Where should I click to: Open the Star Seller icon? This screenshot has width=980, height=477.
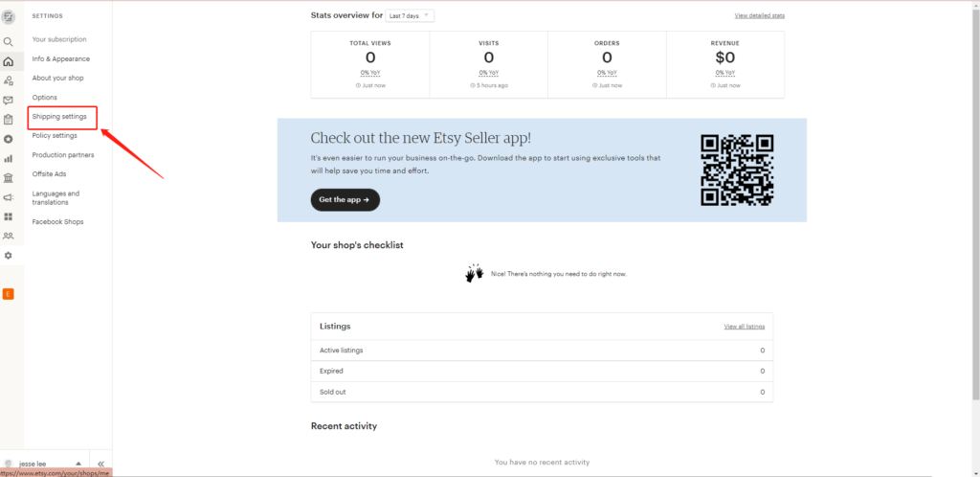pyautogui.click(x=8, y=139)
